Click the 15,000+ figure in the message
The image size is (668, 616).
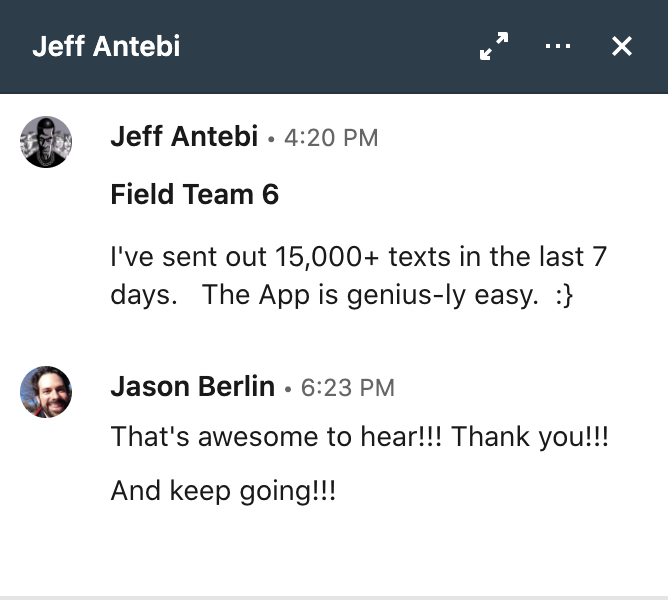[327, 256]
